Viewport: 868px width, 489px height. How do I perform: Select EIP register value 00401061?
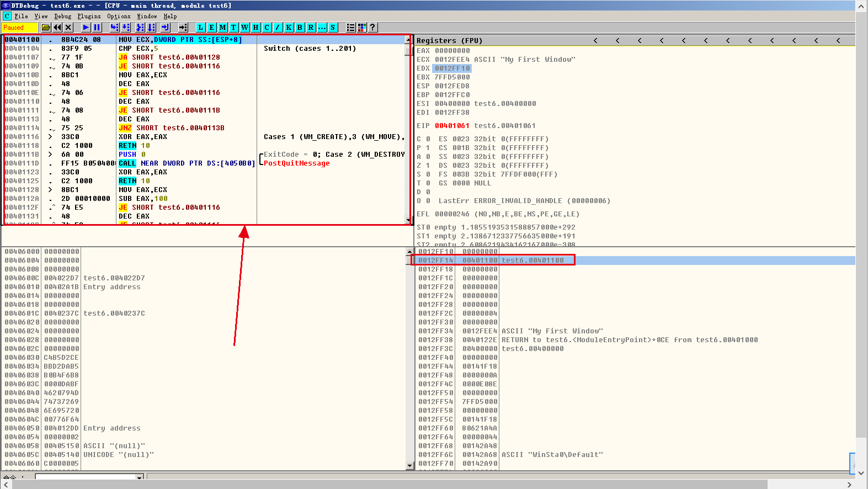pyautogui.click(x=452, y=126)
